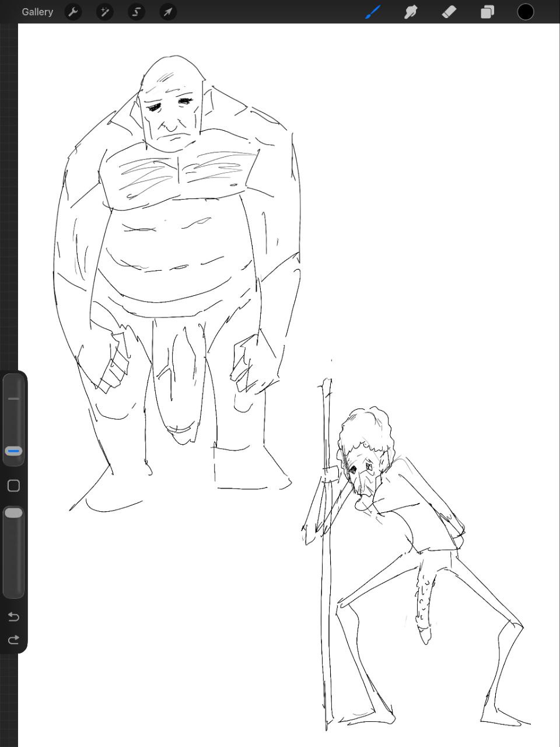Select the Eraser tool
Image resolution: width=560 pixels, height=747 pixels.
[x=449, y=12]
